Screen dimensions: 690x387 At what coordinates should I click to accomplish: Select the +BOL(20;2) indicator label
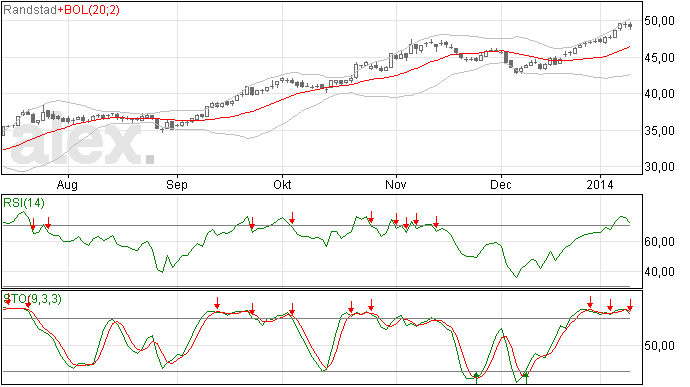[88, 10]
